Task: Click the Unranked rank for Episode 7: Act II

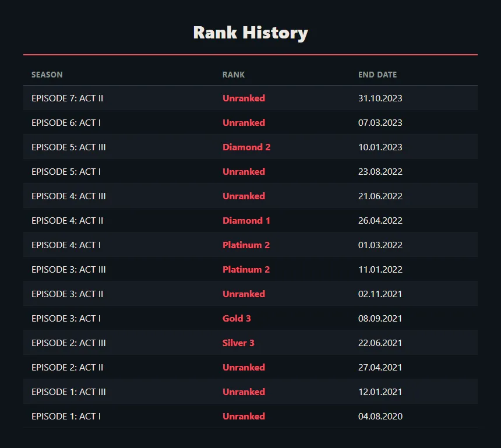Action: [x=244, y=98]
